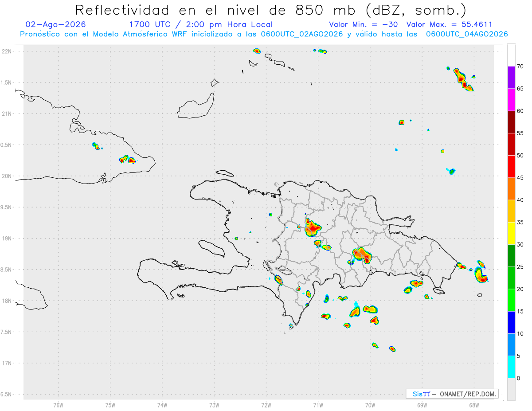Click the colorbar tick label '70'
This screenshot has height=411, width=532.
(520, 67)
